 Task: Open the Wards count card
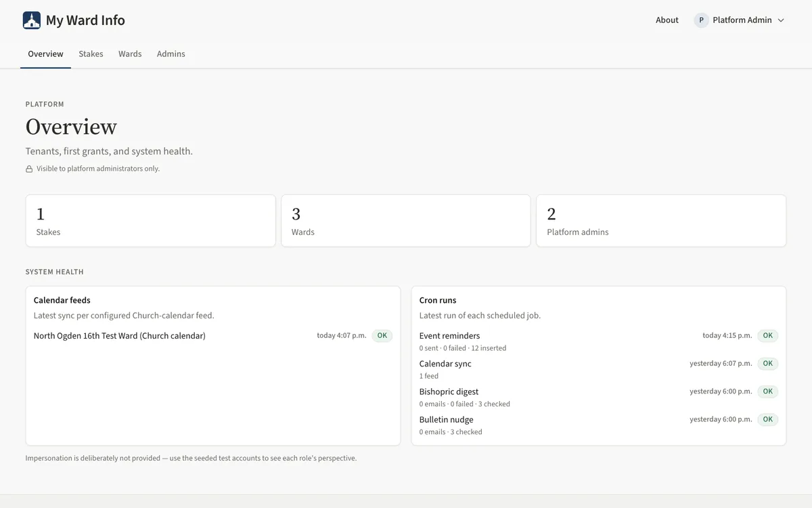coord(406,221)
